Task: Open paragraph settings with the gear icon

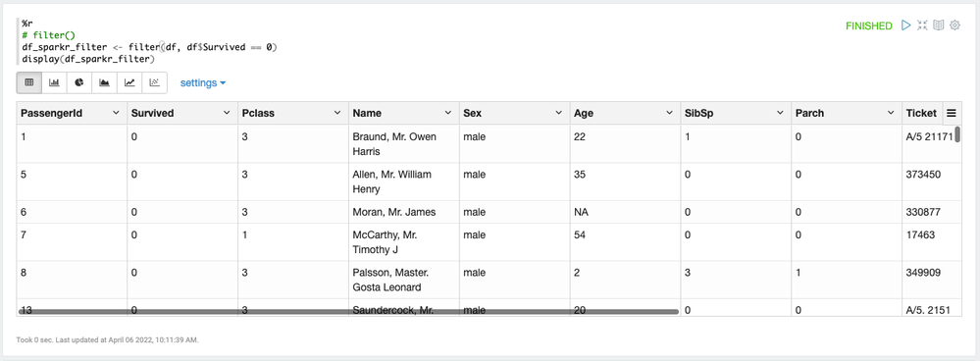Action: [954, 26]
